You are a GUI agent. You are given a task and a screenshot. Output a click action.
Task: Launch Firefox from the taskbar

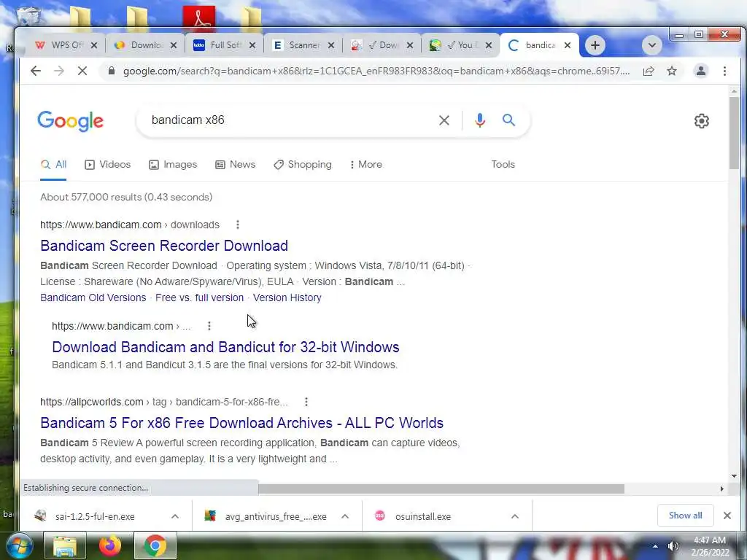109,545
